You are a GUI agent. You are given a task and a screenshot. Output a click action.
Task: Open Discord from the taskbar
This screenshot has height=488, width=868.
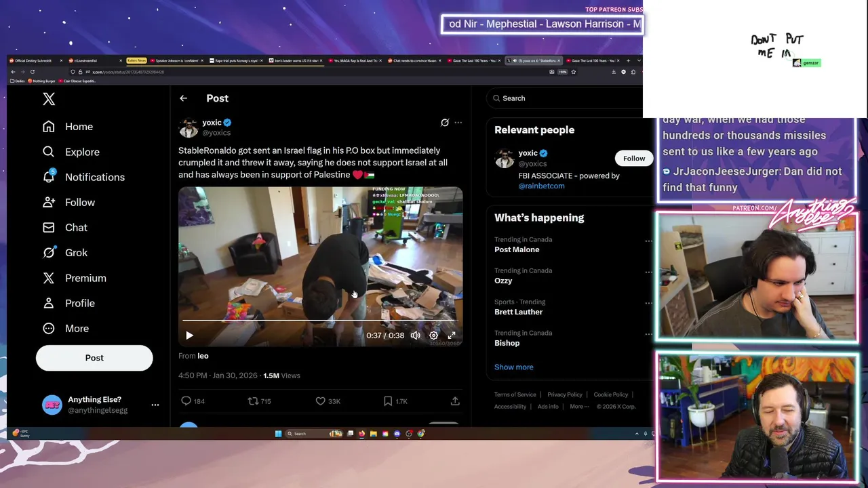tap(397, 434)
